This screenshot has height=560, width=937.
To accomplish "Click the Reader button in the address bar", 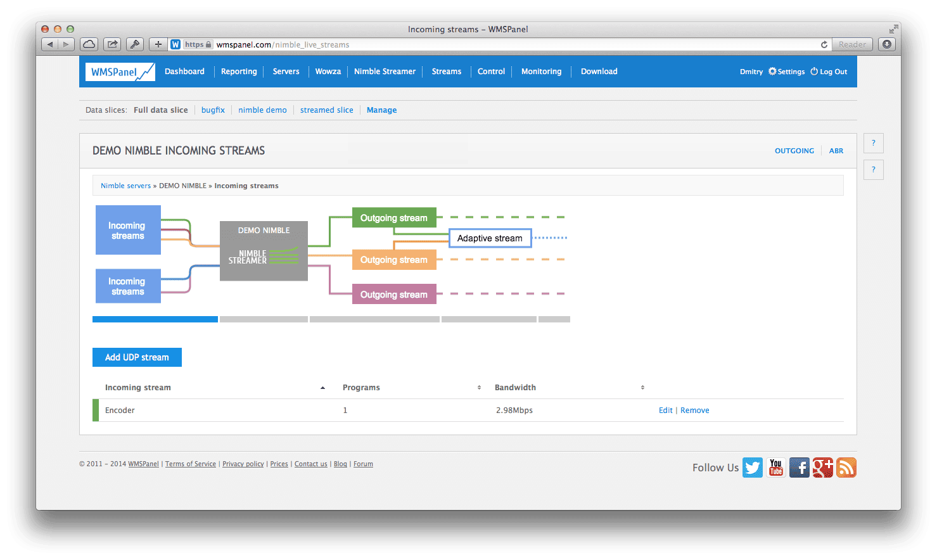I will pos(852,44).
